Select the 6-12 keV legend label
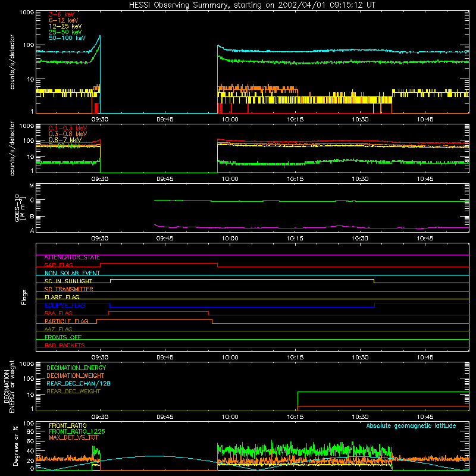 [x=64, y=20]
